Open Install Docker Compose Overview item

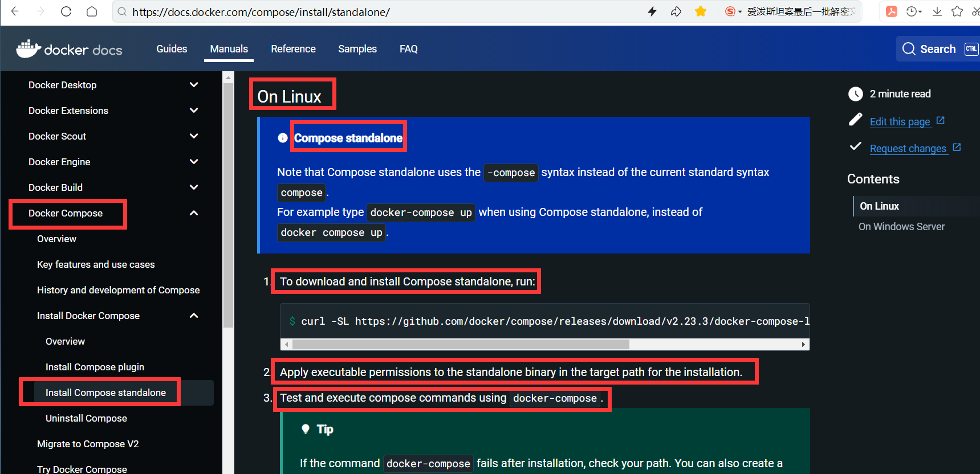[x=65, y=341]
